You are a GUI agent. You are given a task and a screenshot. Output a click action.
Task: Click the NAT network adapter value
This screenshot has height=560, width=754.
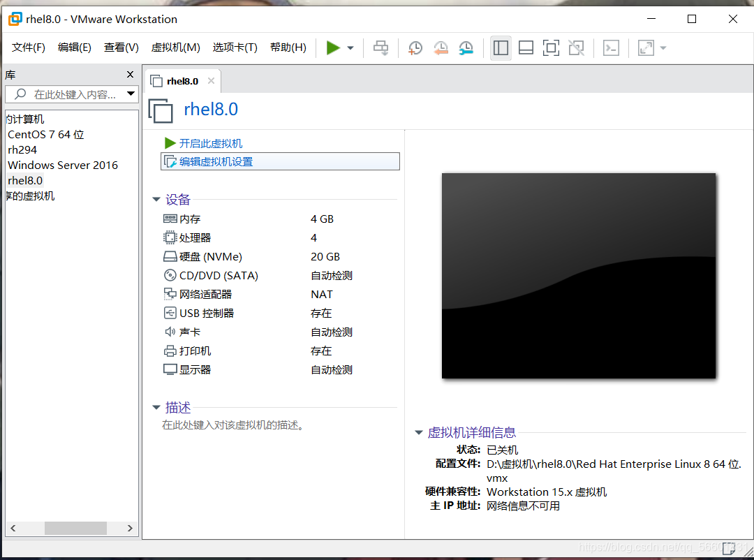(x=322, y=295)
